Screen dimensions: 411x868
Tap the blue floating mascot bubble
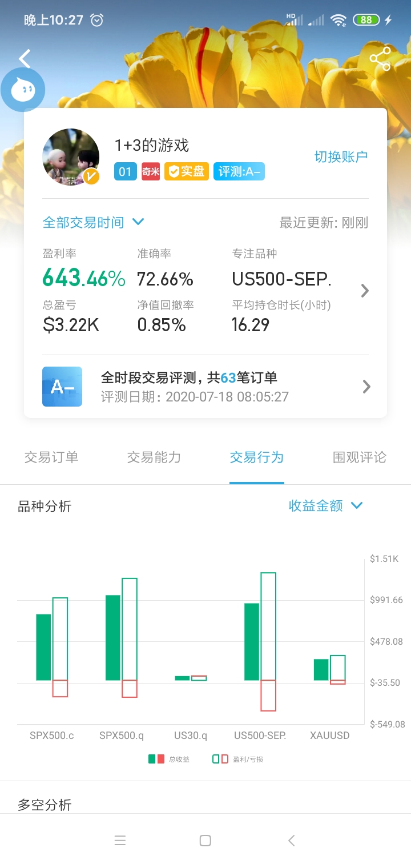tap(23, 90)
